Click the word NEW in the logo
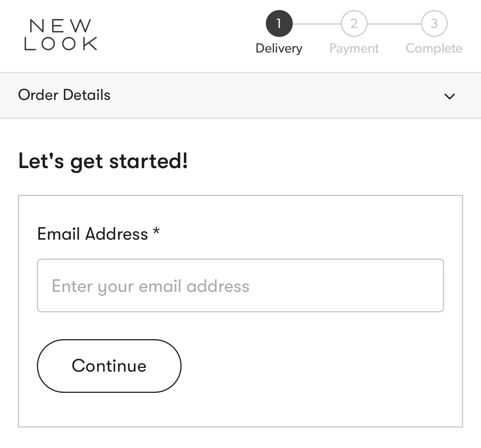The height and width of the screenshot is (448, 481). (60, 26)
